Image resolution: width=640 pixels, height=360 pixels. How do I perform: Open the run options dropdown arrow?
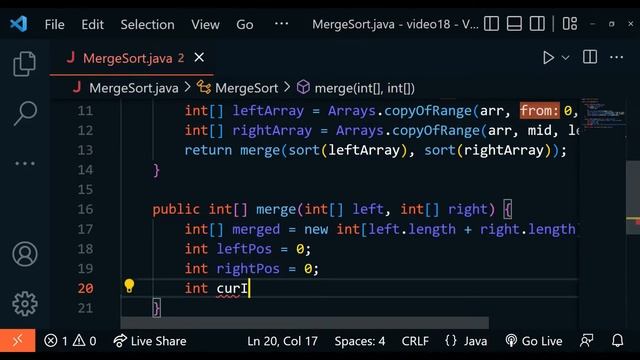pos(565,58)
